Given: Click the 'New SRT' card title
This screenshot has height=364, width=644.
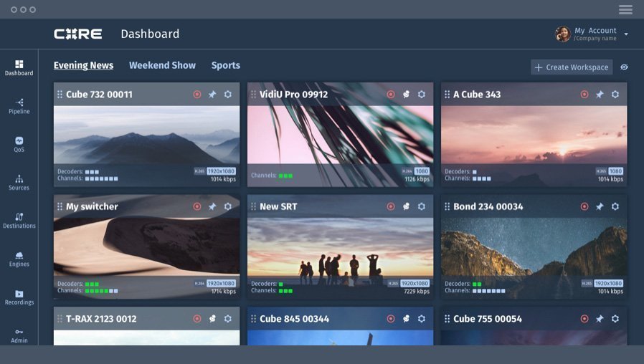Looking at the screenshot, I should click(278, 206).
